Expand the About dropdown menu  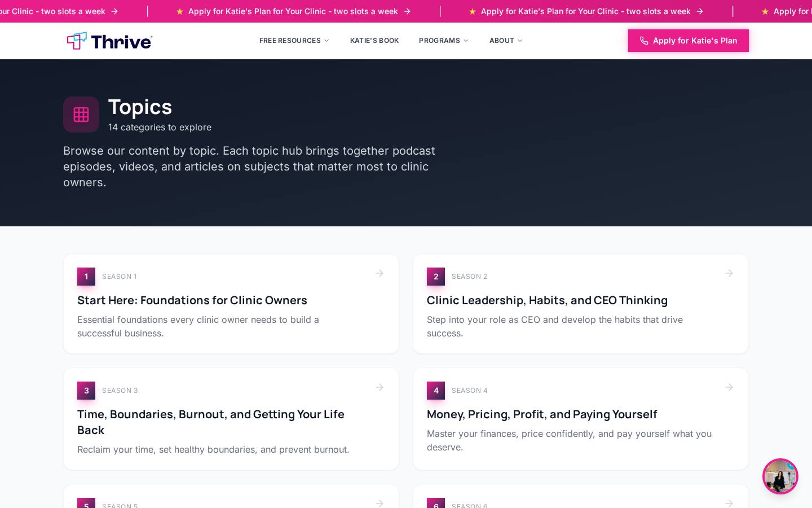[x=506, y=41]
